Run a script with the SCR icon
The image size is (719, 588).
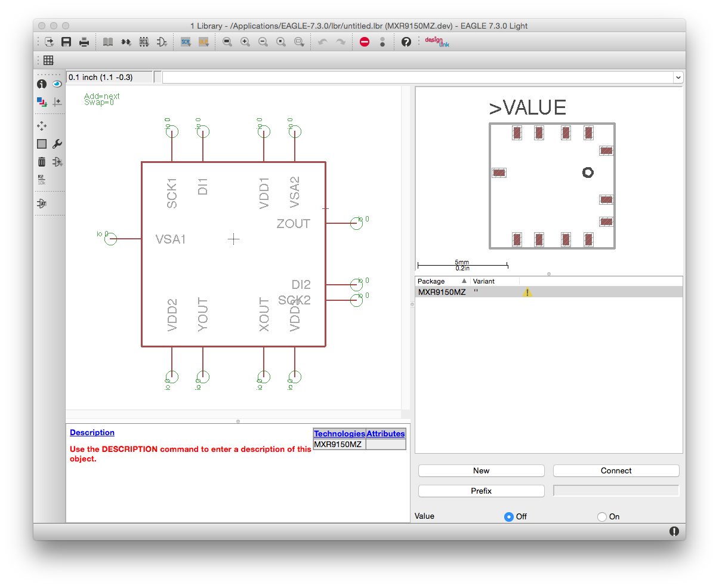186,42
